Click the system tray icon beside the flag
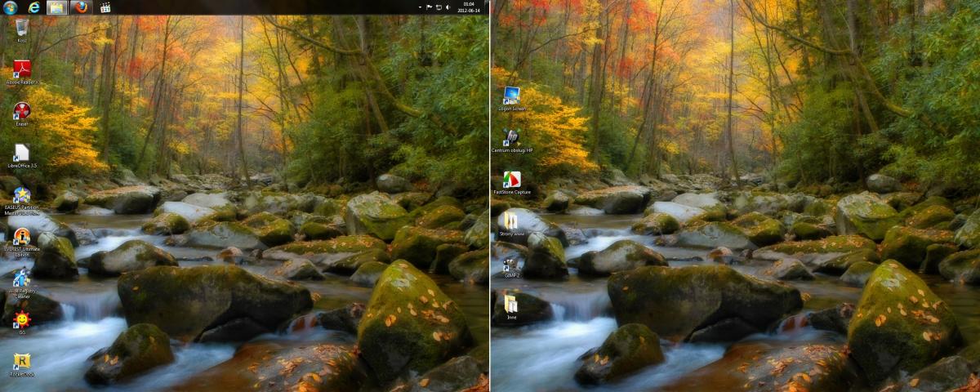Image resolution: width=980 pixels, height=392 pixels. (x=439, y=7)
